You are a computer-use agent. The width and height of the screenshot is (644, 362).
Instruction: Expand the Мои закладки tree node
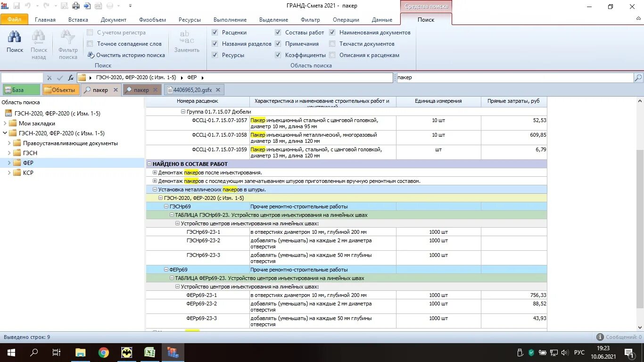point(4,123)
